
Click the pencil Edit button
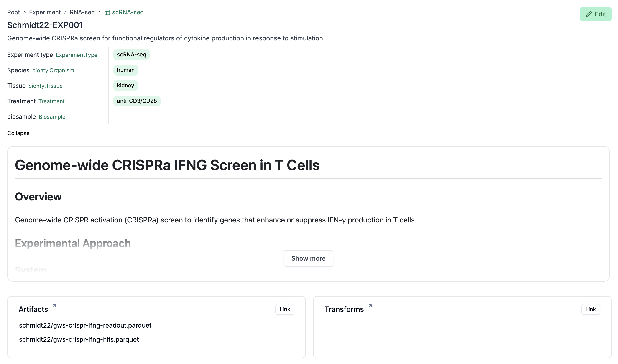pos(595,14)
